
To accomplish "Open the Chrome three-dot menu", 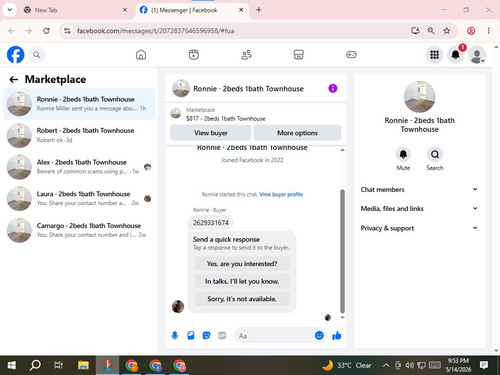I will tap(489, 31).
